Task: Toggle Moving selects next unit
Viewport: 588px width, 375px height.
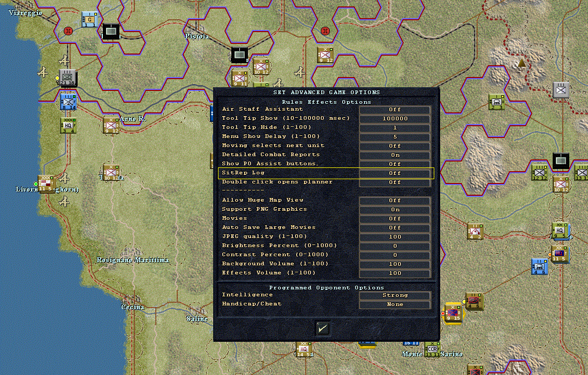Action: tap(395, 146)
